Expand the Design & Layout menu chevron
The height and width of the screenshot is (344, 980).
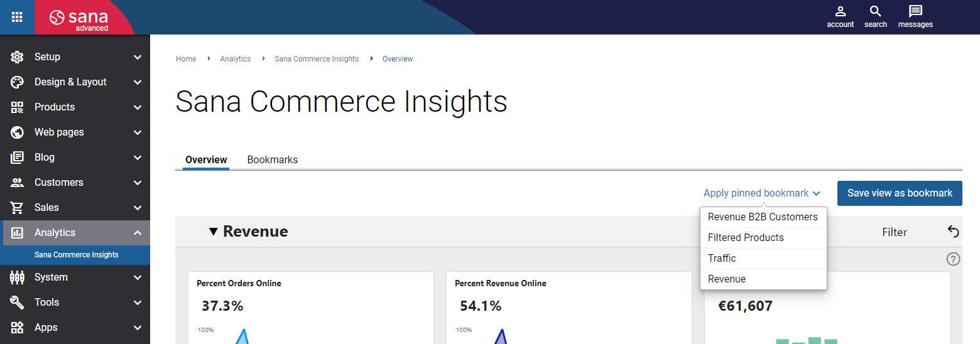[x=138, y=82]
